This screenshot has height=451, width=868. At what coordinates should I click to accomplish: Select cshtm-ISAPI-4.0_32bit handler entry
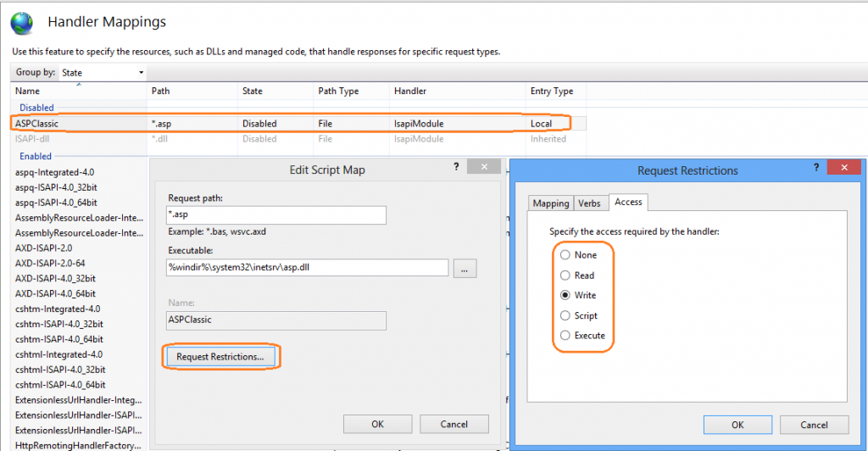tap(59, 325)
